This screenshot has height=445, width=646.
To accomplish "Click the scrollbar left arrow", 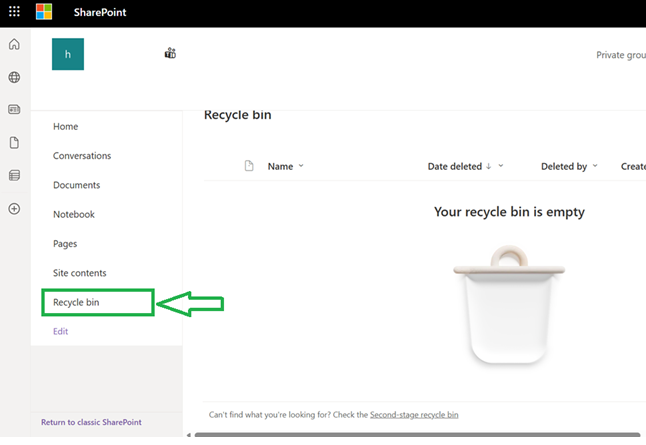I will click(189, 435).
